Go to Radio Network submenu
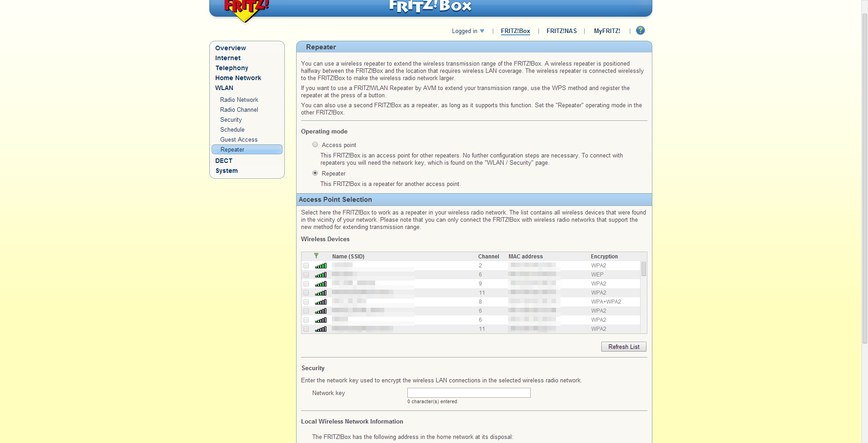Image resolution: width=868 pixels, height=443 pixels. tap(239, 100)
